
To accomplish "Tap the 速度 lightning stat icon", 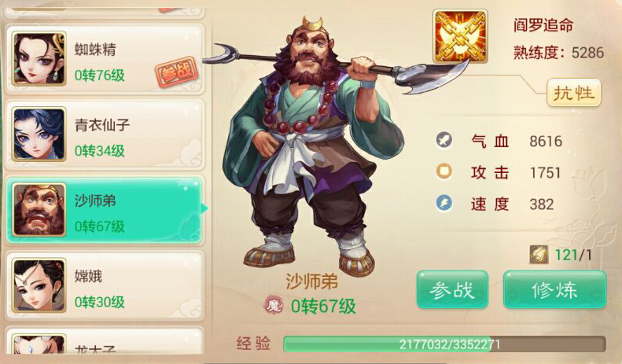I will pos(443,204).
